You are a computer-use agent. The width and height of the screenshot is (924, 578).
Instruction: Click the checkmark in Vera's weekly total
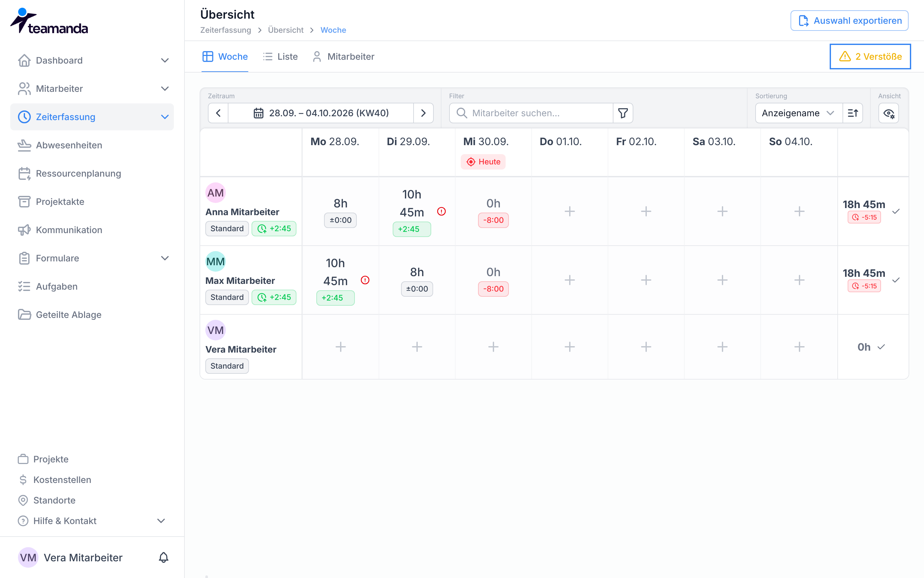coord(881,347)
